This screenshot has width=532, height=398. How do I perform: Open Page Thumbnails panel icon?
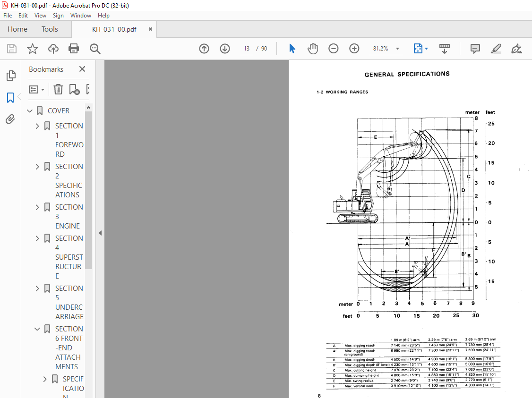[x=10, y=75]
